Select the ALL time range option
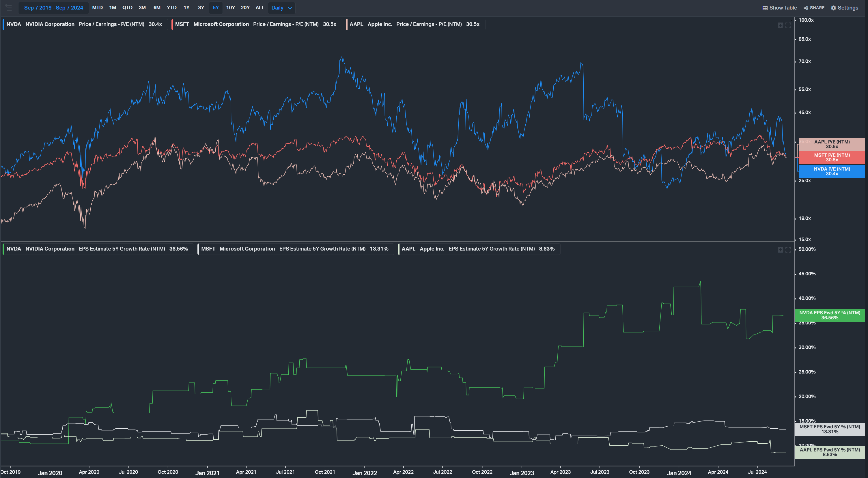This screenshot has height=478, width=868. click(260, 8)
